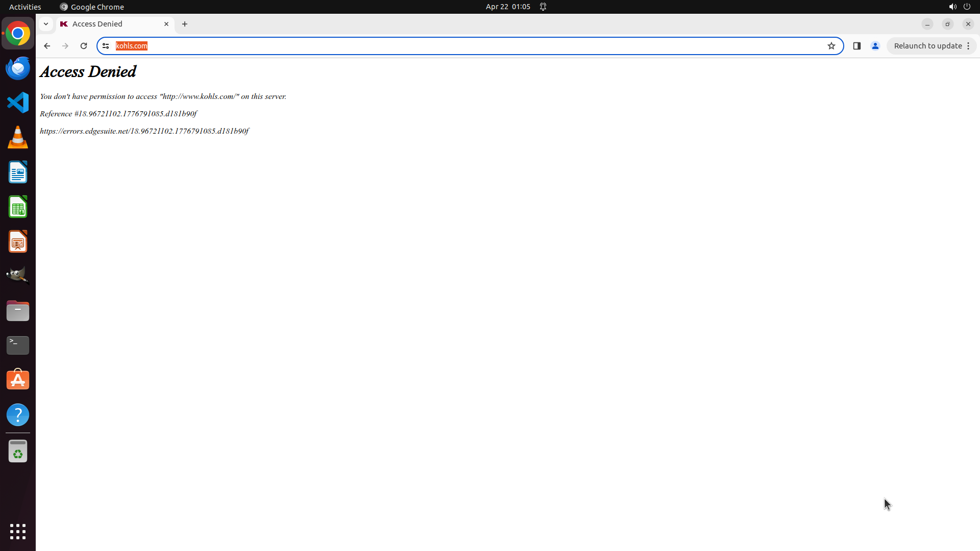Open Chrome side panel
The height and width of the screenshot is (551, 980).
(x=857, y=46)
